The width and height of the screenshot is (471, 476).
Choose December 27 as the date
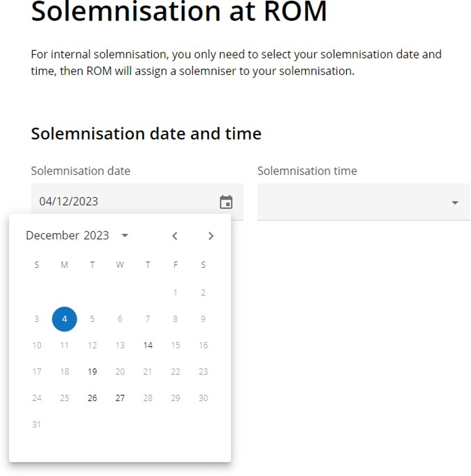tap(120, 398)
